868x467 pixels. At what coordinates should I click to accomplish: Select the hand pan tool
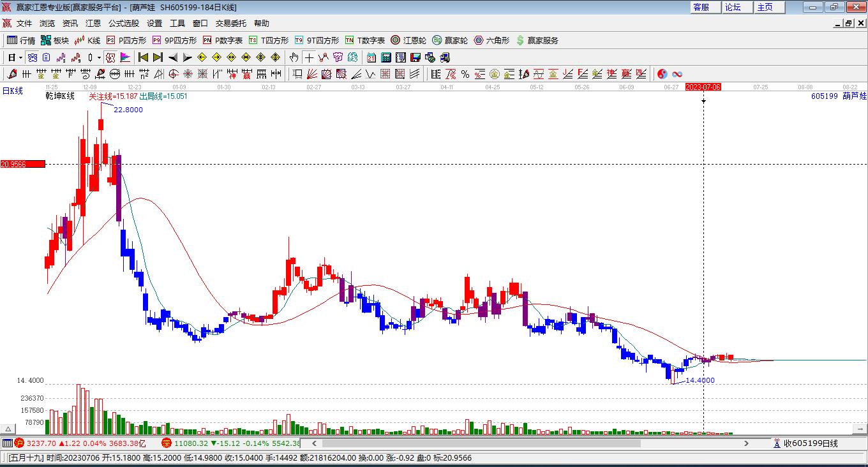pos(294,57)
